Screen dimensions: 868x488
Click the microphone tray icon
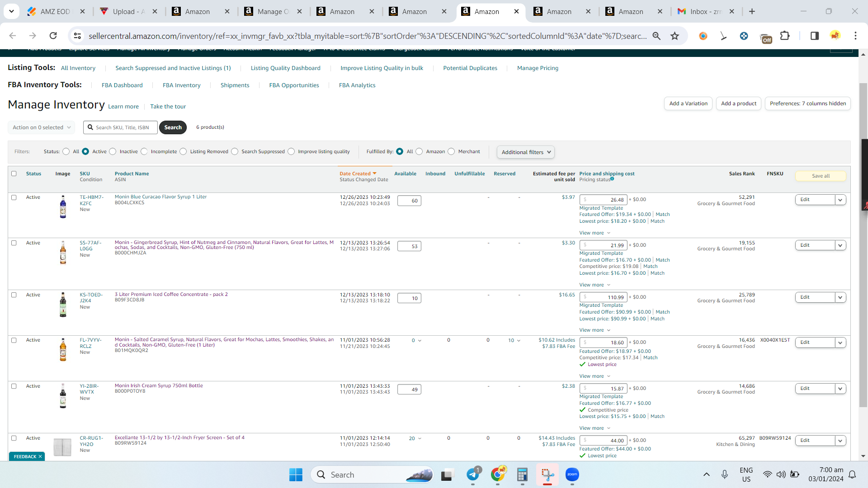[x=725, y=474]
